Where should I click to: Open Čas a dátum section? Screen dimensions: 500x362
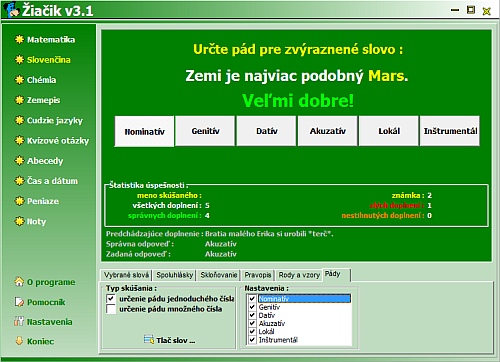point(52,181)
